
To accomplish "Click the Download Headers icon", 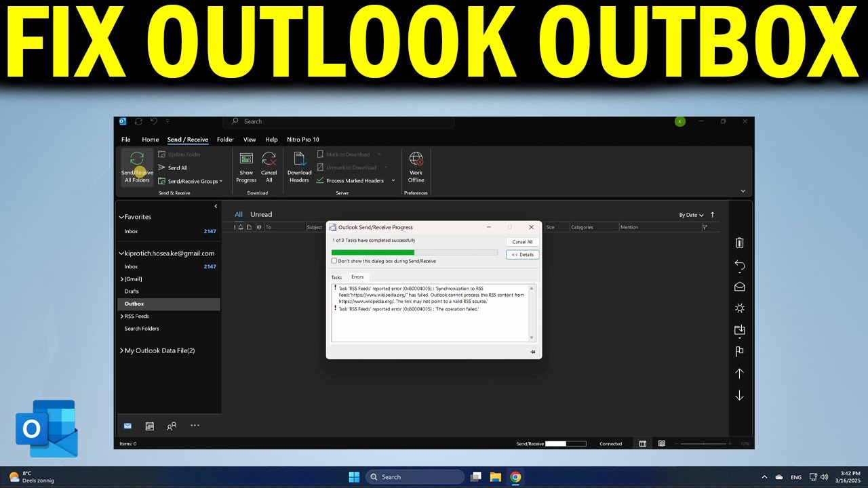I will [299, 159].
